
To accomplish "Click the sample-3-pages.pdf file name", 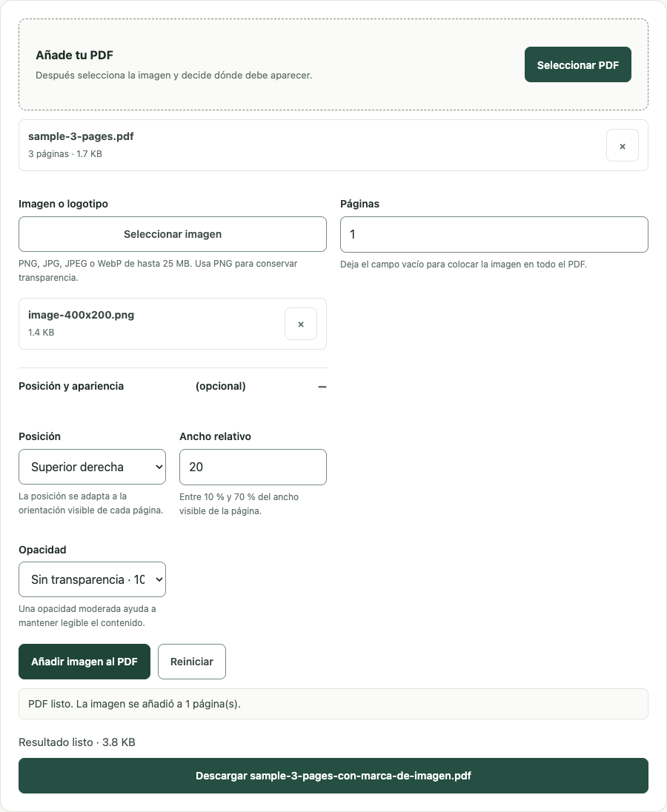I will point(81,136).
